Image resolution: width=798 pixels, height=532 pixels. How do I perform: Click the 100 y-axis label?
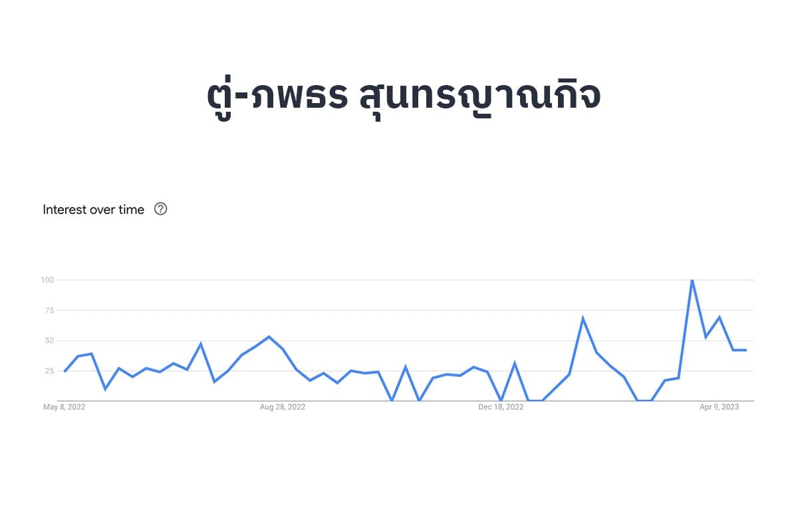pyautogui.click(x=47, y=280)
